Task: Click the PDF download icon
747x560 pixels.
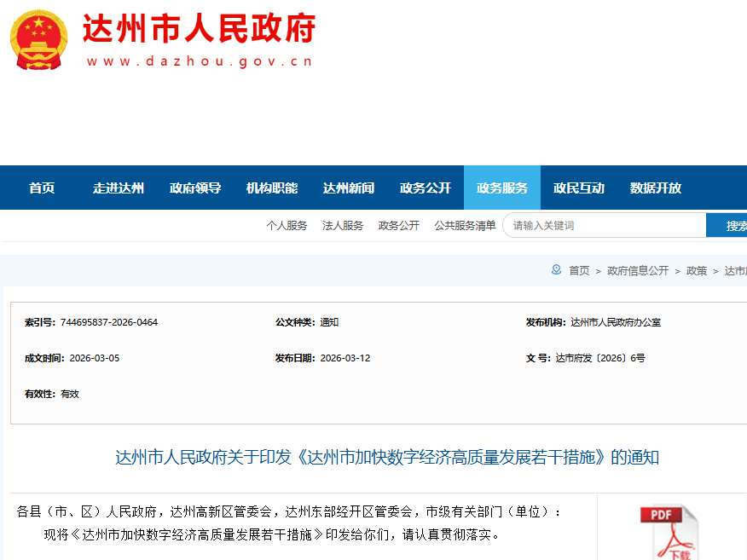Action: tap(668, 532)
